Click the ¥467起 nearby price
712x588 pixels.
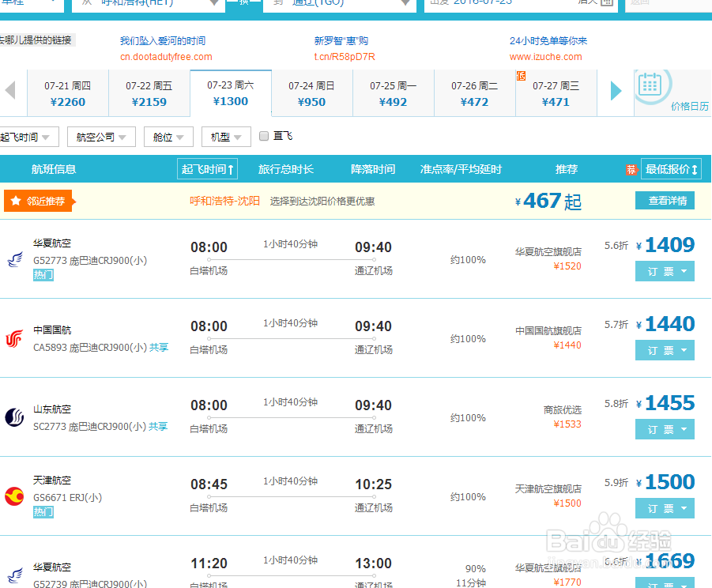click(548, 202)
